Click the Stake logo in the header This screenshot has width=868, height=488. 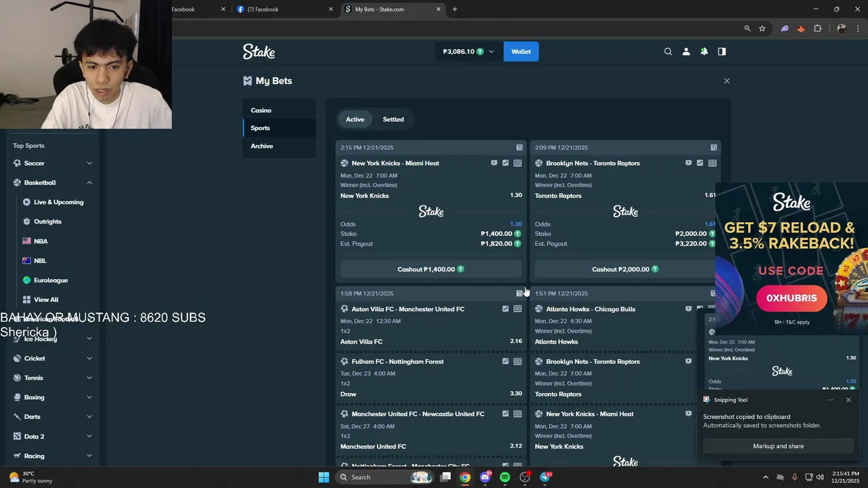click(259, 52)
